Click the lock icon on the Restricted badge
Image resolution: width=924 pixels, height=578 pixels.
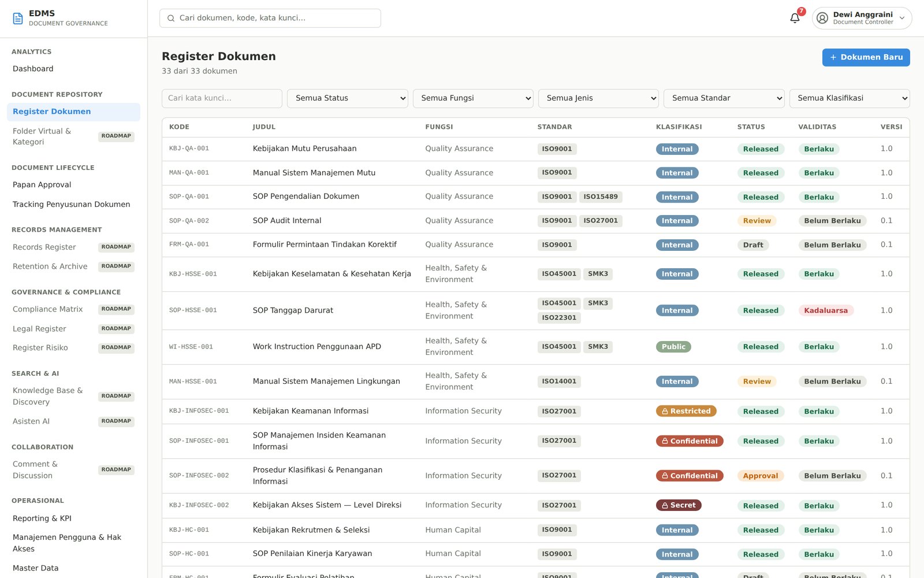(x=665, y=412)
